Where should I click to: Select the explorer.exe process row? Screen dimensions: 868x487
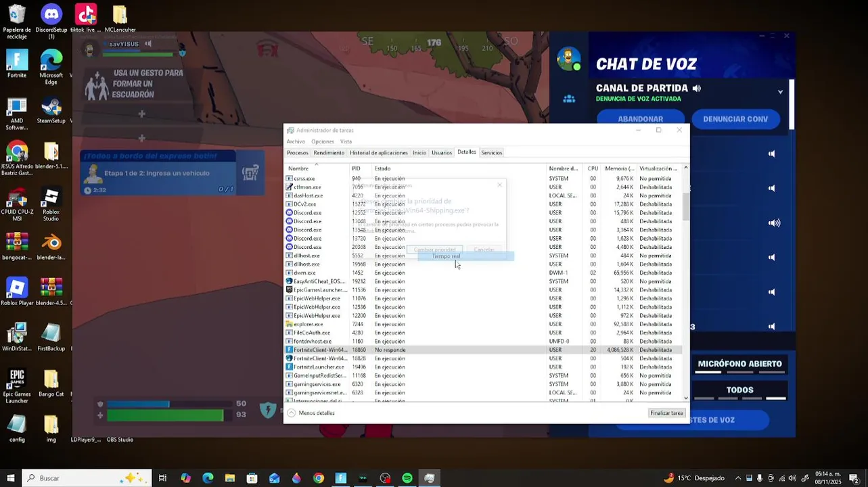point(483,324)
